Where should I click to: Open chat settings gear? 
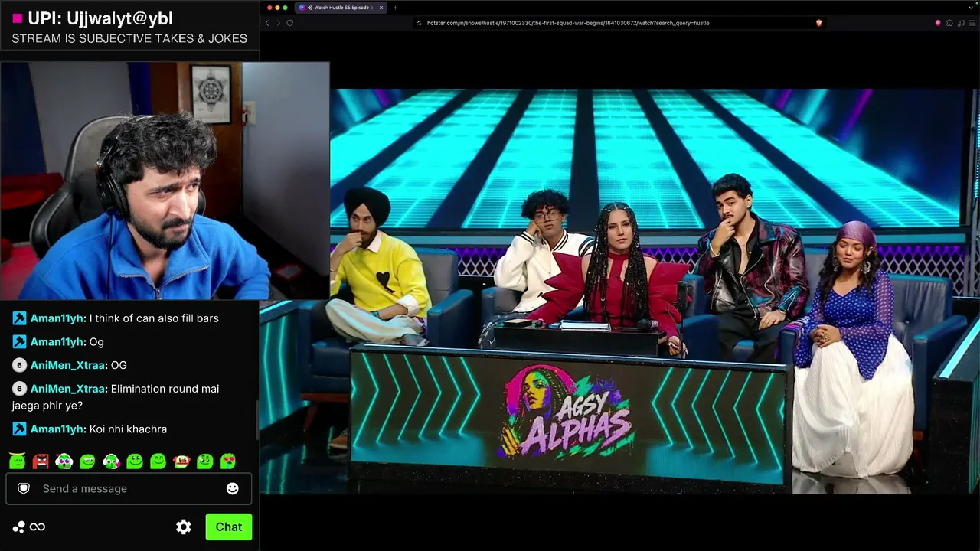coord(184,527)
